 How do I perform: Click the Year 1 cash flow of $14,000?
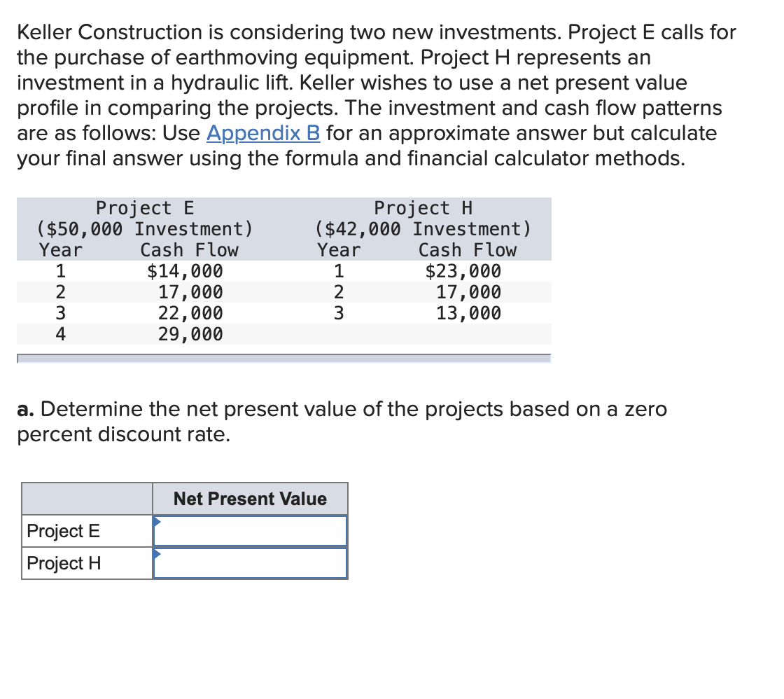click(x=187, y=271)
